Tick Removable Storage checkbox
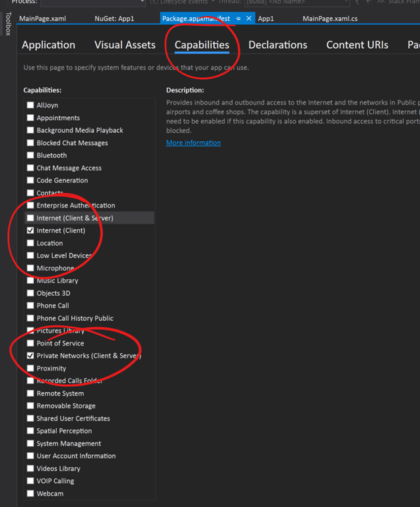 [x=30, y=406]
